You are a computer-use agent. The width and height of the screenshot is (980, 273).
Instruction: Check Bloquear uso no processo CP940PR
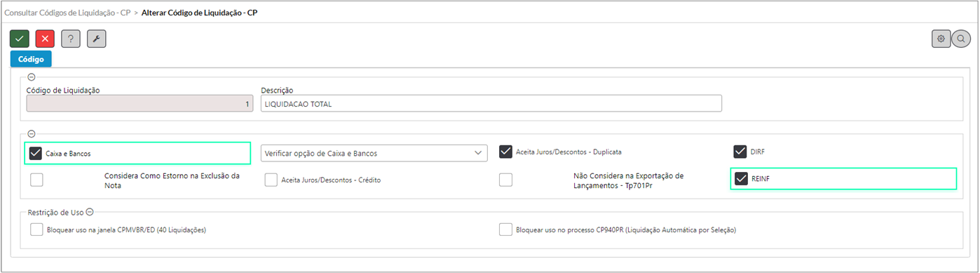tap(505, 229)
